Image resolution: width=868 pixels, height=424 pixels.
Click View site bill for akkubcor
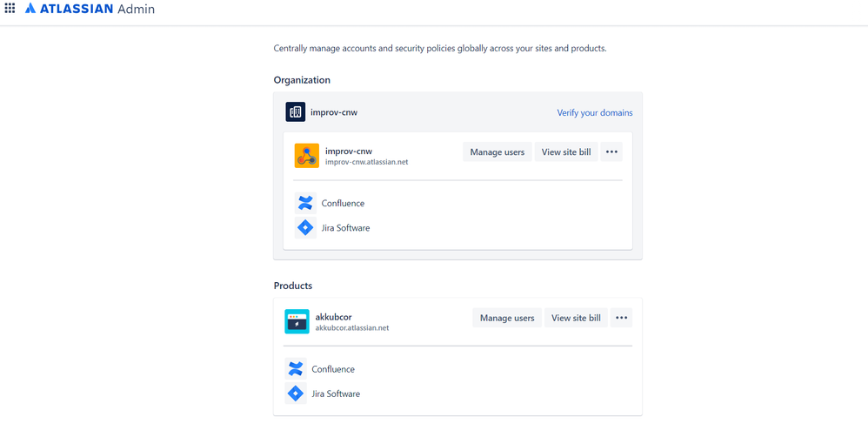tap(576, 318)
